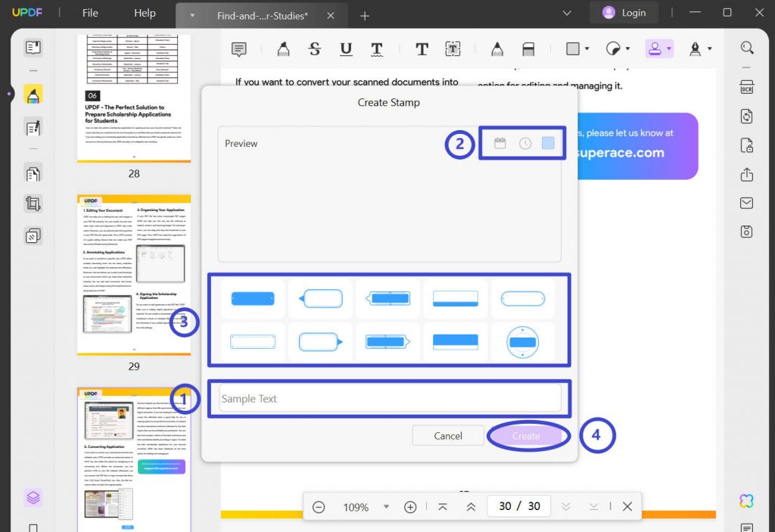The width and height of the screenshot is (775, 532).
Task: Toggle the time option for the stamp
Action: pyautogui.click(x=524, y=142)
